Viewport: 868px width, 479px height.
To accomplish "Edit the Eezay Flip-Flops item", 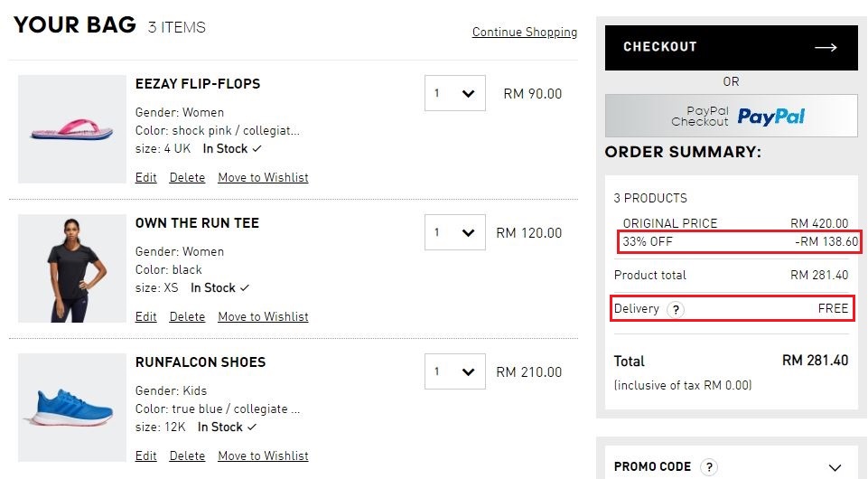I will (x=145, y=177).
